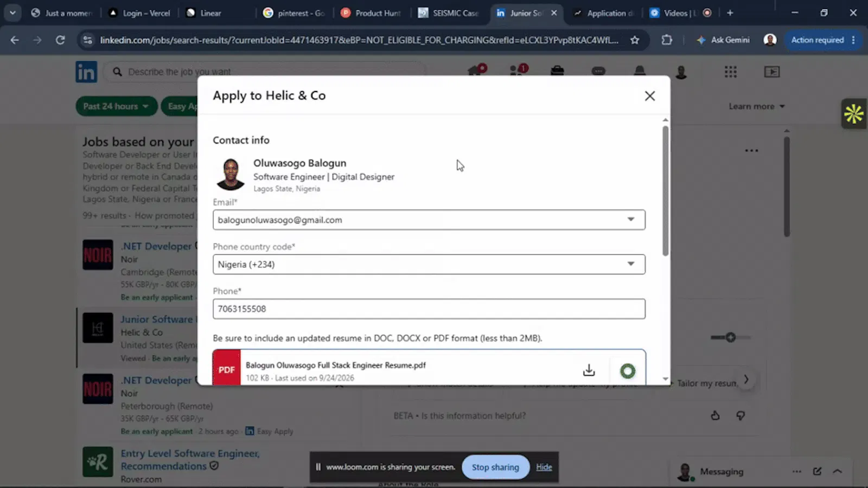Click the next chevron beside Tailor my resume
The width and height of the screenshot is (868, 488).
point(746,380)
